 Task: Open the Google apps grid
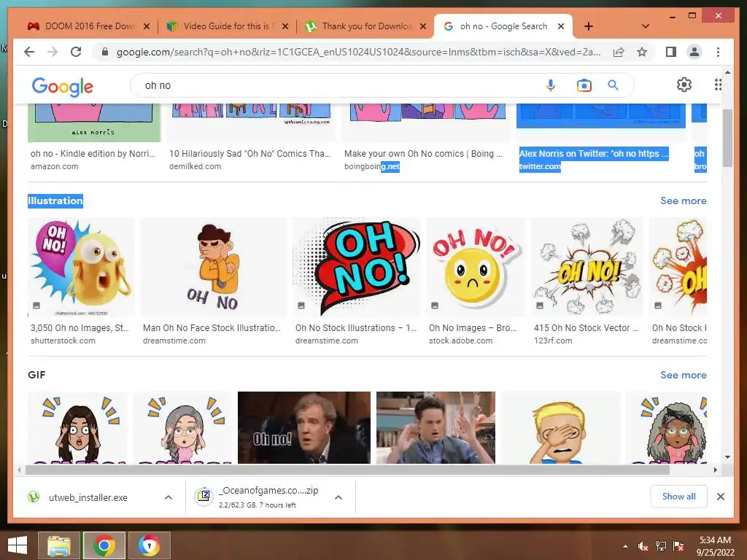[718, 85]
